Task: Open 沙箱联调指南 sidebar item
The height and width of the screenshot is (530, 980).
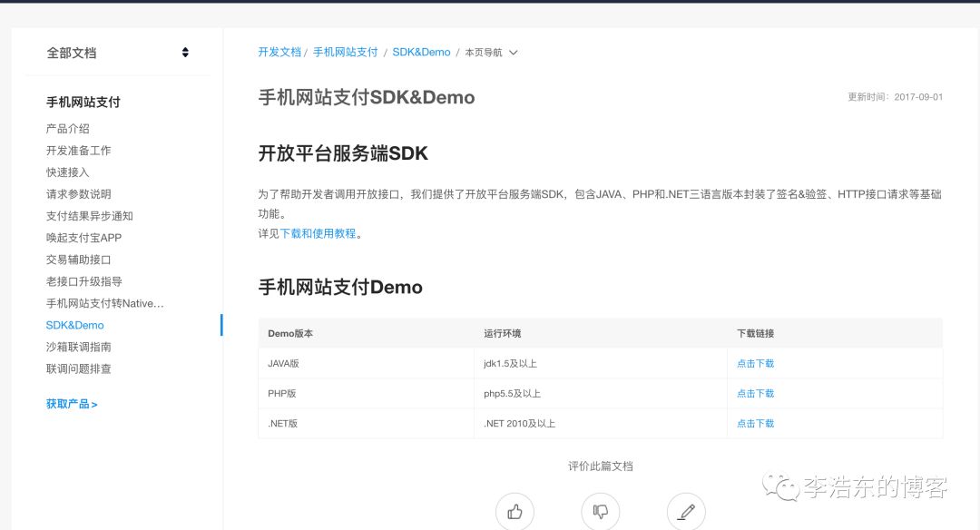Action: pyautogui.click(x=78, y=347)
